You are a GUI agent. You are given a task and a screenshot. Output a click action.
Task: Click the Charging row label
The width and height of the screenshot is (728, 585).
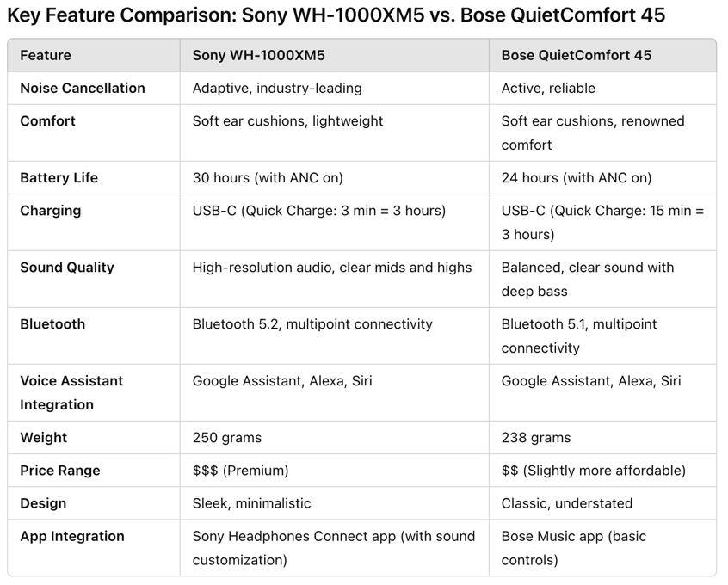coord(51,211)
